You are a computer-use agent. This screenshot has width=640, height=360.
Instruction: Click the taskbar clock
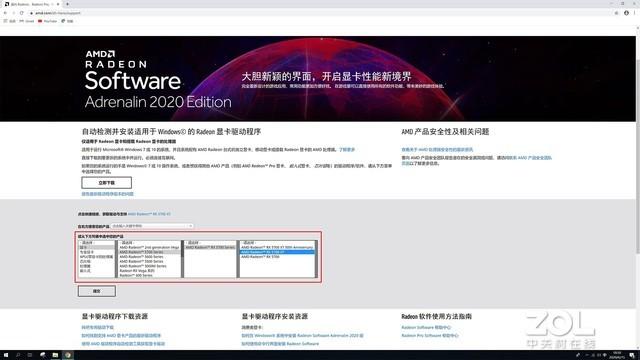click(x=617, y=355)
